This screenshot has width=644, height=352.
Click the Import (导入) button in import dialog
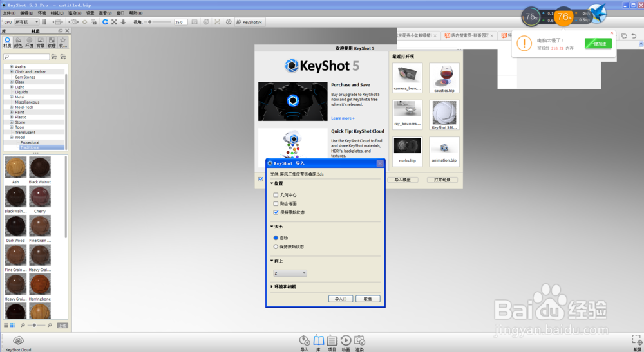(x=341, y=299)
